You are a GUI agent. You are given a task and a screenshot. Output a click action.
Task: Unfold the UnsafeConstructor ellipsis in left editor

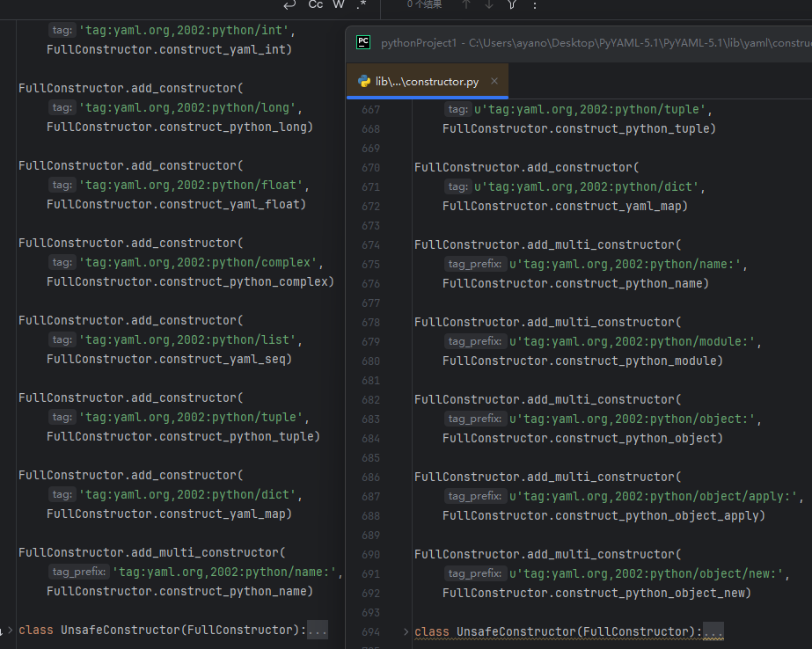318,630
